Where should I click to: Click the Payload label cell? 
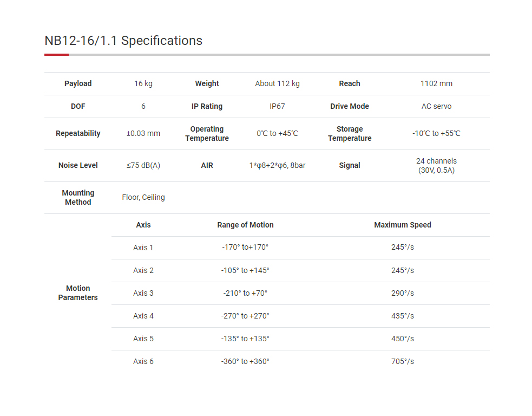pyautogui.click(x=78, y=83)
